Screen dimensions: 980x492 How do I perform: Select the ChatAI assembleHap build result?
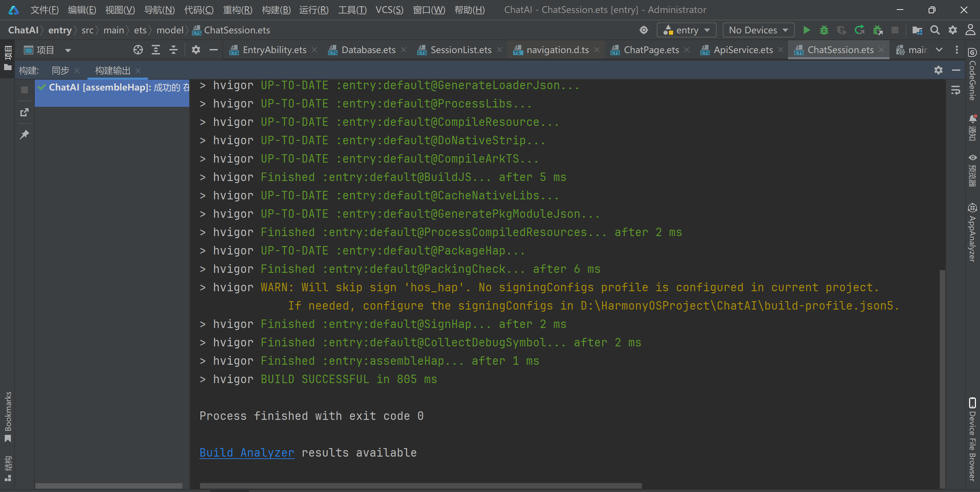pos(114,87)
